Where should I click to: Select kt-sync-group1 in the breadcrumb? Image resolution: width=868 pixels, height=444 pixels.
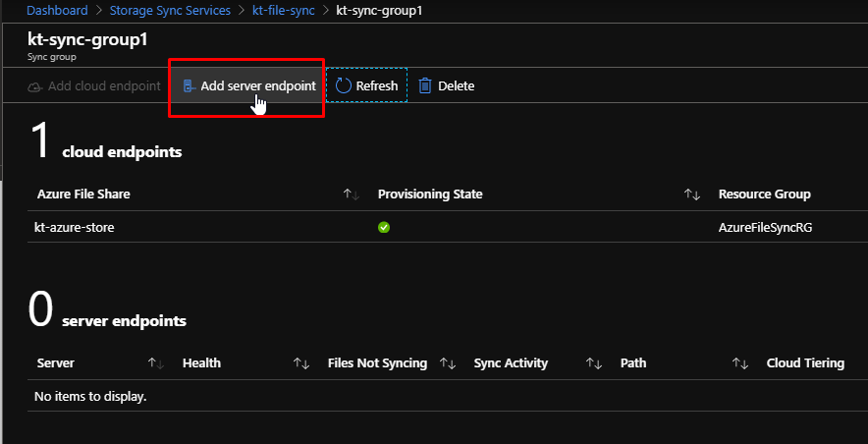click(x=379, y=10)
